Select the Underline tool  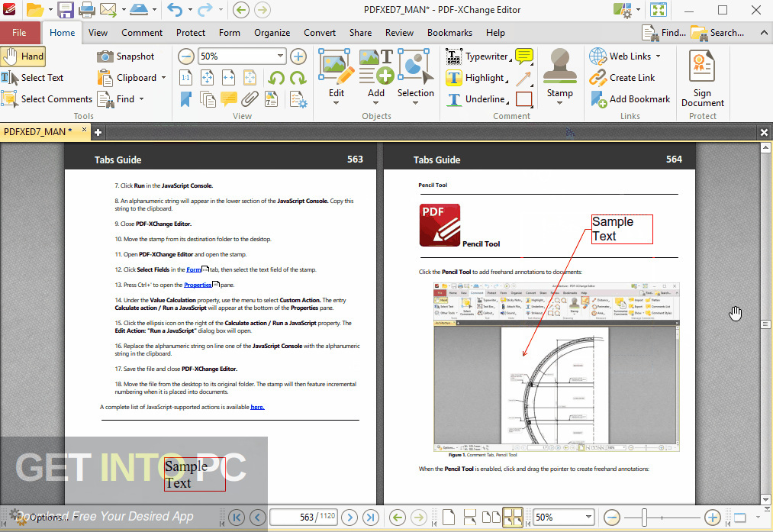click(x=477, y=98)
